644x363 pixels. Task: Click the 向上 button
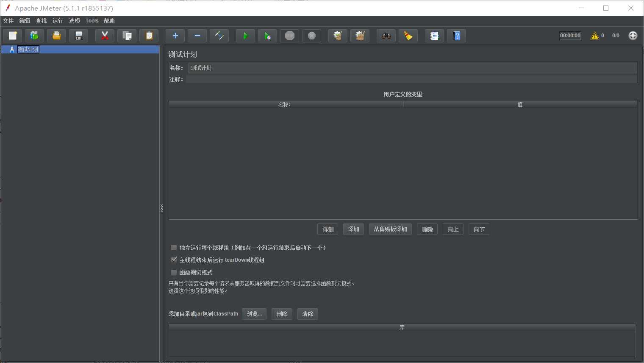coord(453,229)
